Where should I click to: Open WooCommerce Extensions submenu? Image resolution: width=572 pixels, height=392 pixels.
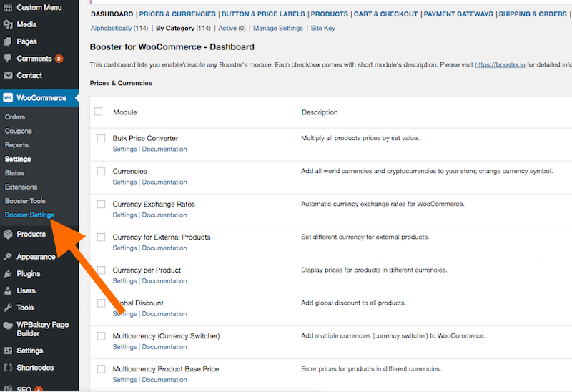click(x=21, y=187)
